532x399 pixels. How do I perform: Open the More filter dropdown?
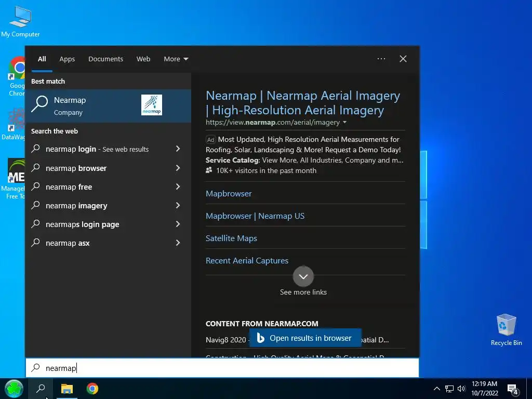click(176, 59)
